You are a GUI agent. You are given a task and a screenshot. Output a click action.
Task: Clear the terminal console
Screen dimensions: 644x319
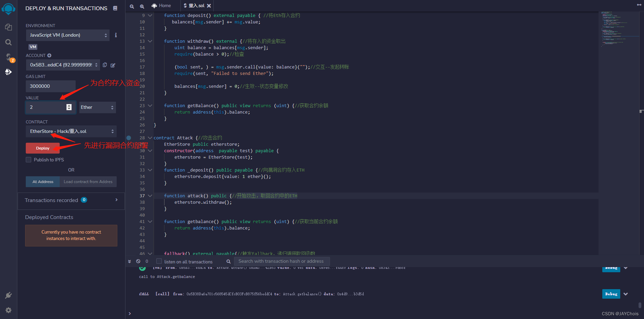pos(138,261)
